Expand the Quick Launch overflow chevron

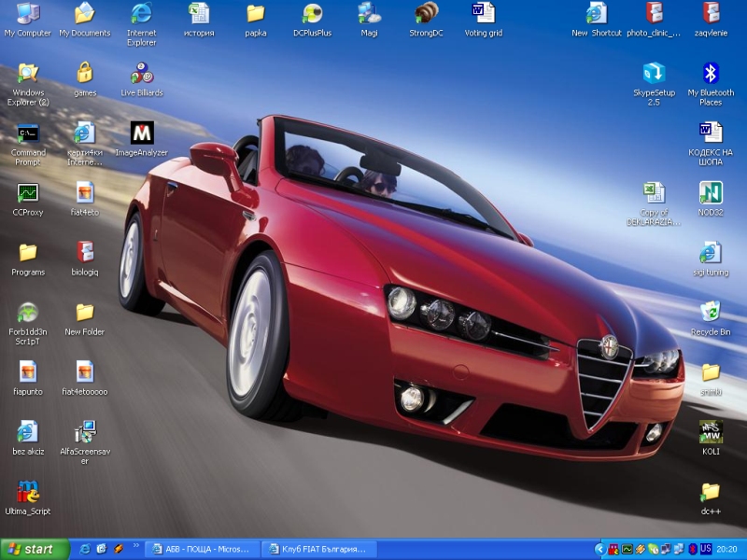point(136,547)
